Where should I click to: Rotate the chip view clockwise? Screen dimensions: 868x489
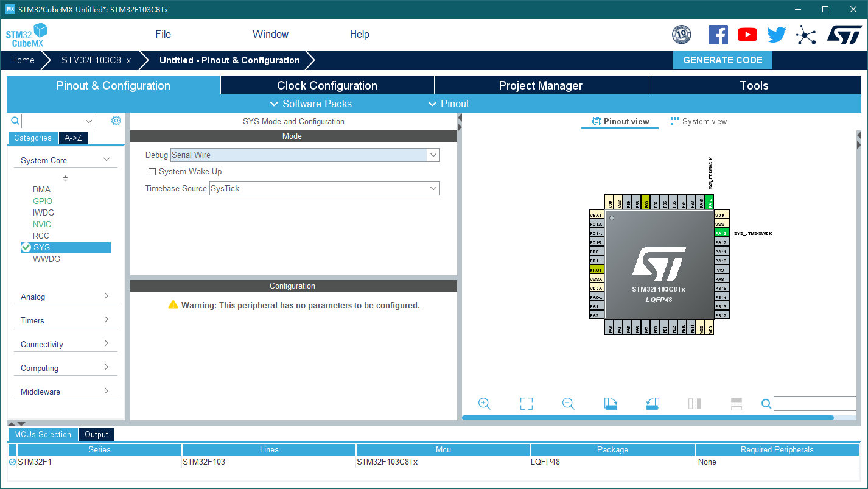(611, 403)
